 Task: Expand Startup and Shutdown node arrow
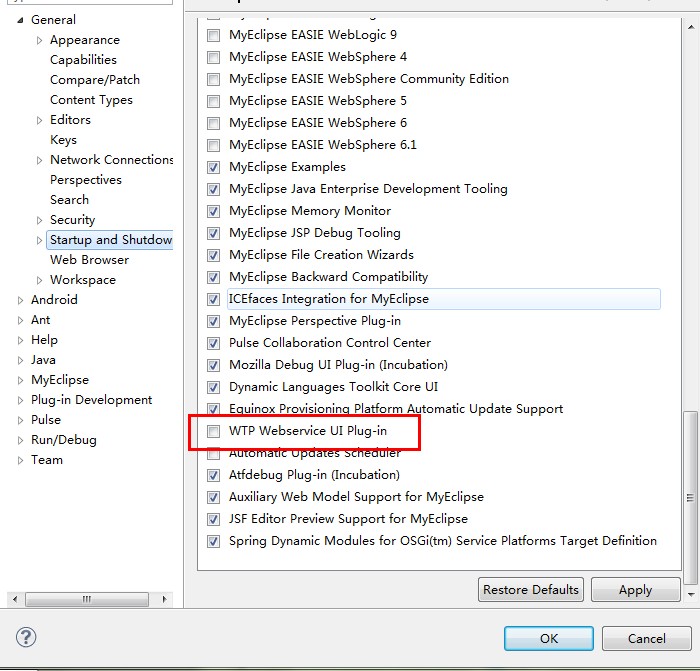39,240
